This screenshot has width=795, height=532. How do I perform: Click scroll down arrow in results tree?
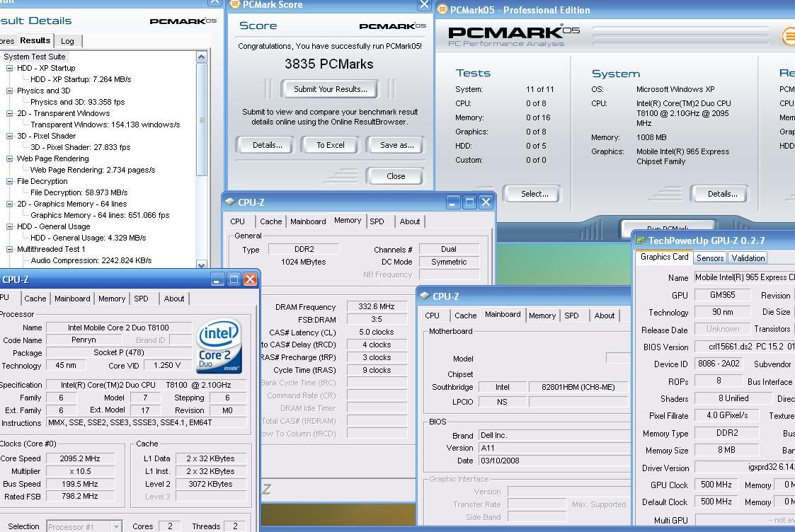(201, 264)
